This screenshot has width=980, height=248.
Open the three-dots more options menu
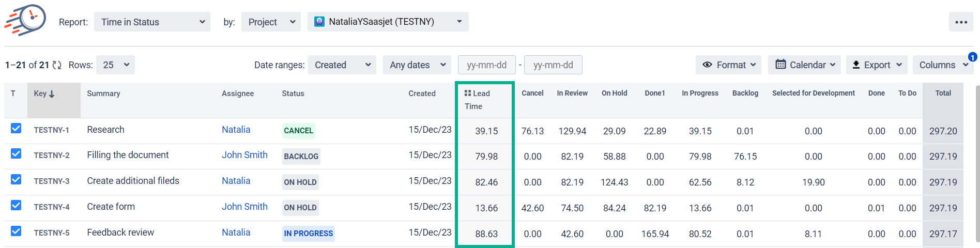tap(961, 22)
